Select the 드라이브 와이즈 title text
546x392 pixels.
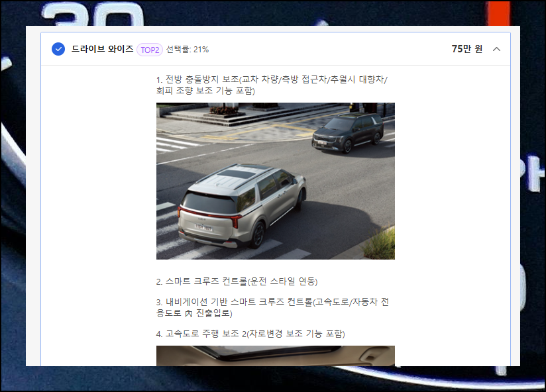click(x=102, y=49)
